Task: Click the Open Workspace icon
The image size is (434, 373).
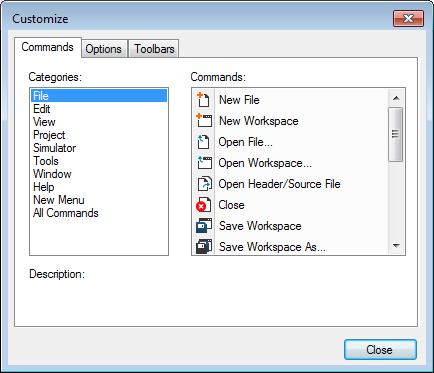Action: 204,163
